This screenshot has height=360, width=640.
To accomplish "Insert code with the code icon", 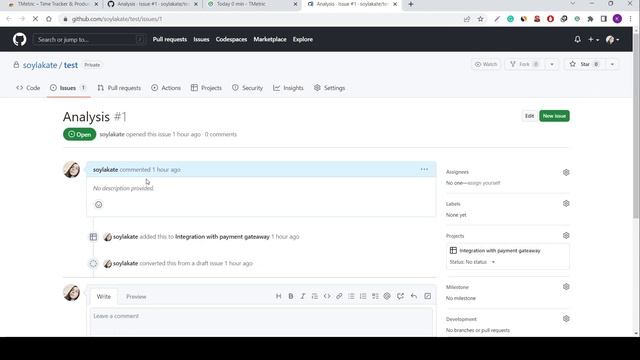I will tap(327, 296).
